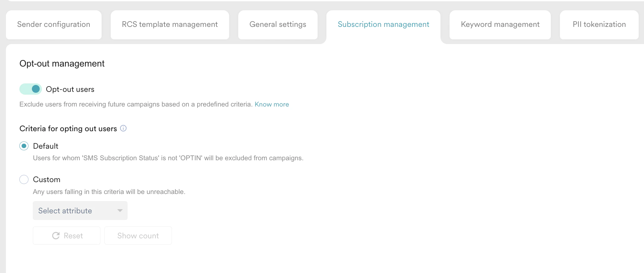Click the Reset refresh icon
Viewport: 644px width, 273px height.
coord(56,236)
